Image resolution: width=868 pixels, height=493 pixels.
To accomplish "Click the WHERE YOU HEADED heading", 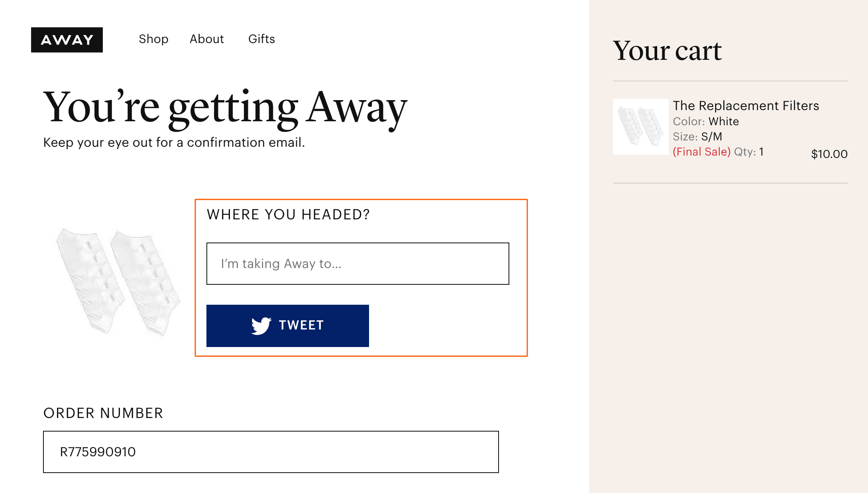I will [288, 214].
